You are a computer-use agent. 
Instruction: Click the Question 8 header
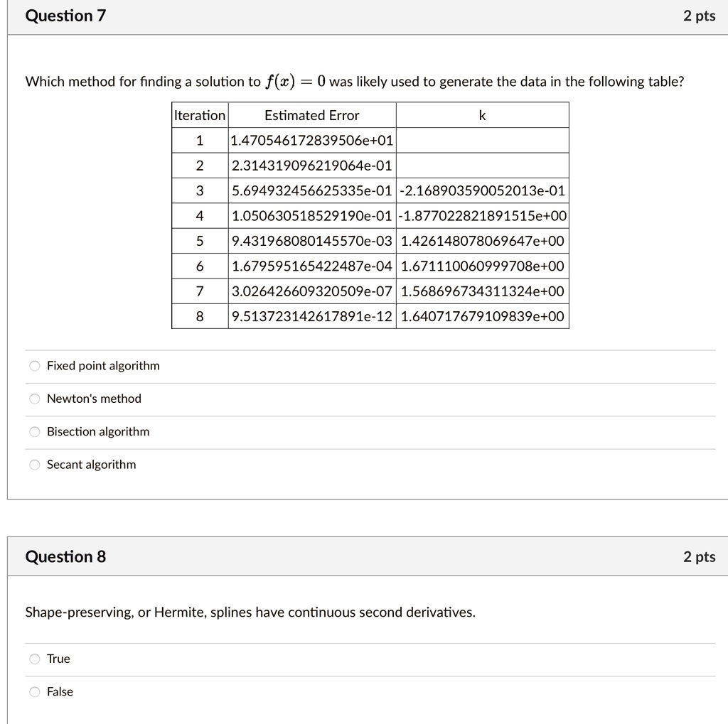tap(66, 556)
